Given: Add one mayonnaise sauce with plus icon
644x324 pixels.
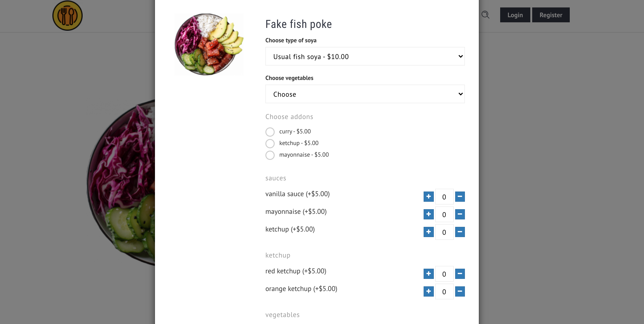Looking at the screenshot, I should 428,214.
